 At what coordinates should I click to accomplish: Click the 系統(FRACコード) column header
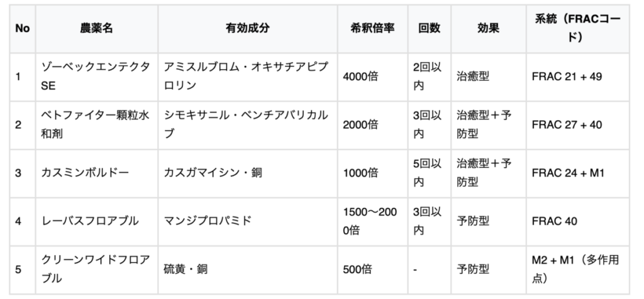pyautogui.click(x=578, y=29)
